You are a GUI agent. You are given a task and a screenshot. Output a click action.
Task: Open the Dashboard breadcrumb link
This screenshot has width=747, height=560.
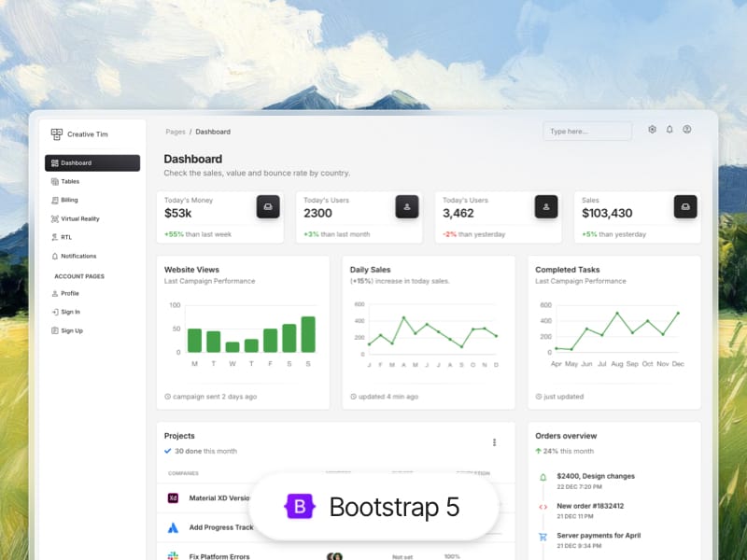213,132
